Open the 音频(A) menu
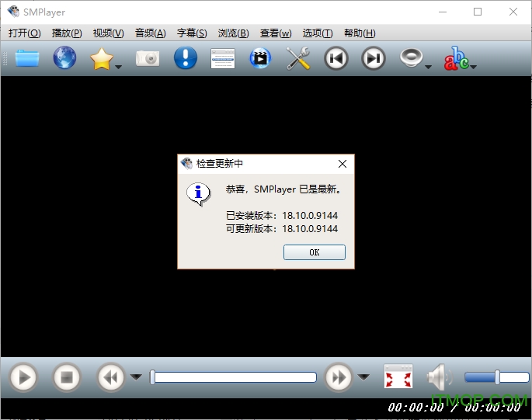The image size is (532, 420). tap(151, 33)
